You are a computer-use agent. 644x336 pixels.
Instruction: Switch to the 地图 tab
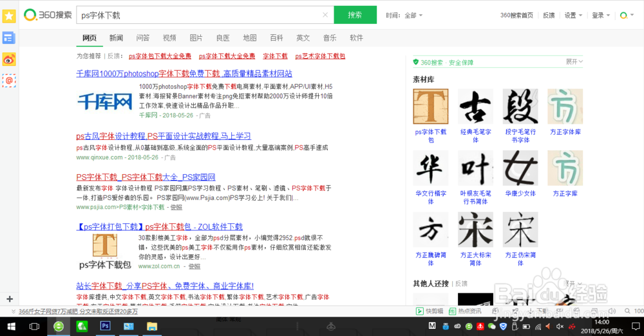tap(249, 38)
